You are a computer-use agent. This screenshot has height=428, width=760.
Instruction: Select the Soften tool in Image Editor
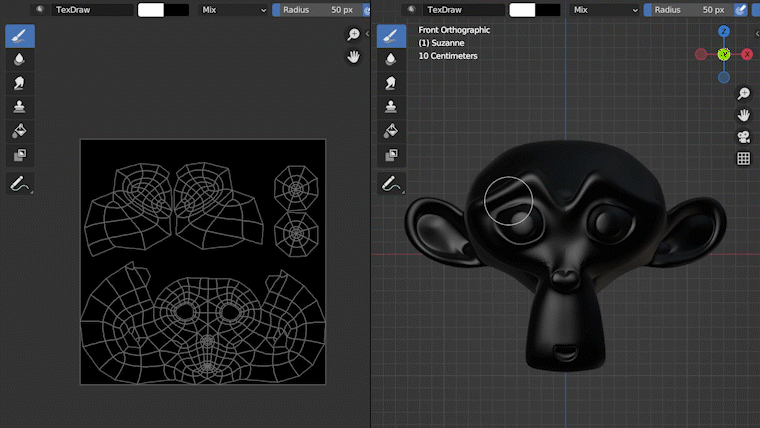pos(20,60)
